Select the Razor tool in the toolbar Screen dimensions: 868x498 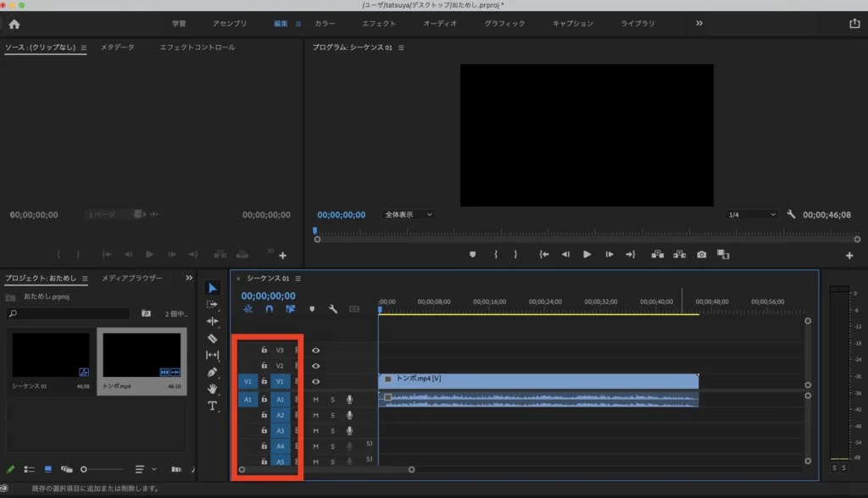tap(213, 338)
